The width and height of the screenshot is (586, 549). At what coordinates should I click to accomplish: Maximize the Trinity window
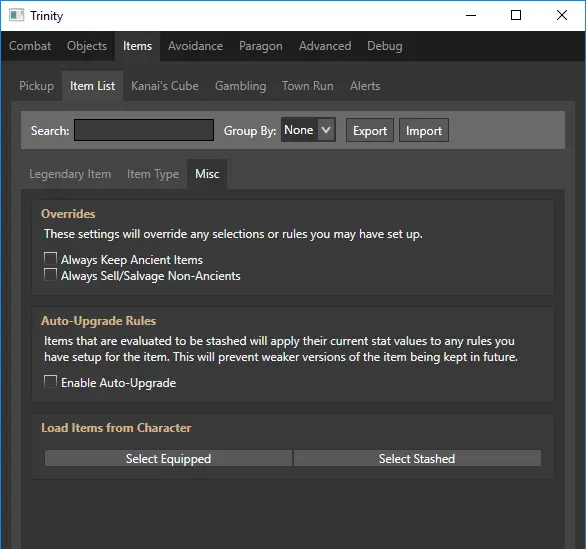click(x=516, y=15)
